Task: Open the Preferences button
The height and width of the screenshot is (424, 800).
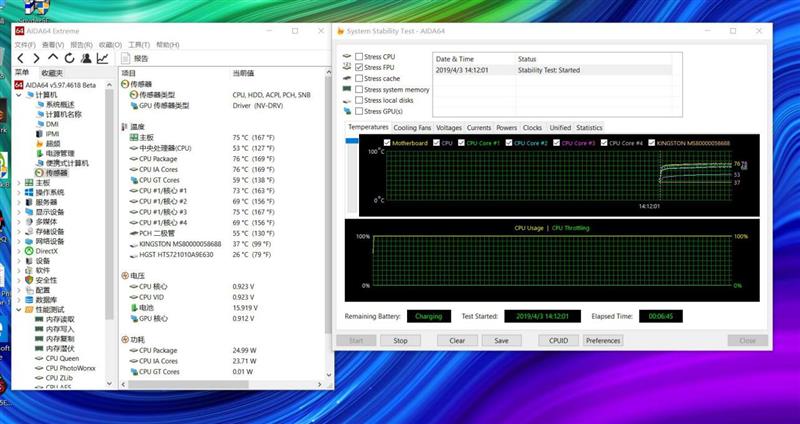Action: 603,340
